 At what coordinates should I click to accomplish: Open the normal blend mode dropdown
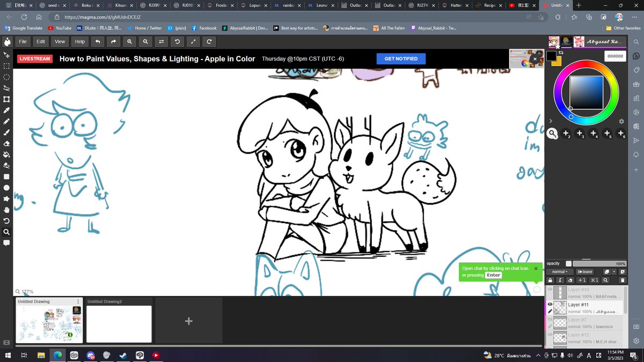[x=560, y=272]
